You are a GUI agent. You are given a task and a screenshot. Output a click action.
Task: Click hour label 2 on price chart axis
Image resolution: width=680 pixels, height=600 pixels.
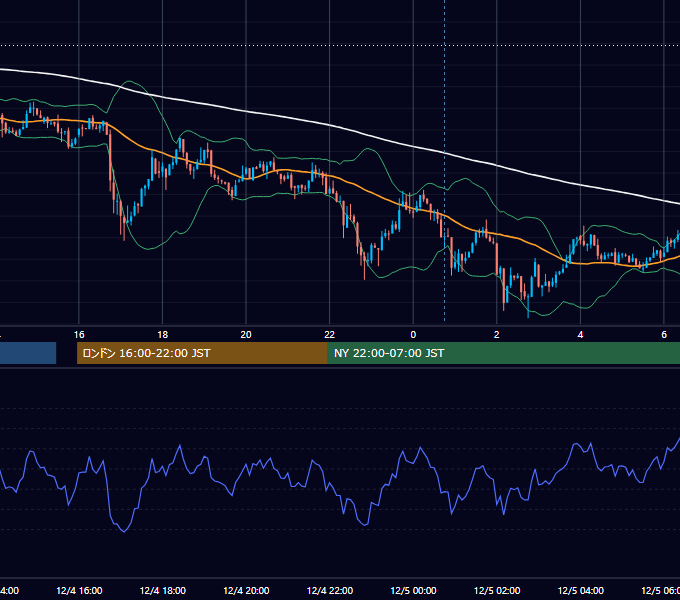[x=497, y=335]
